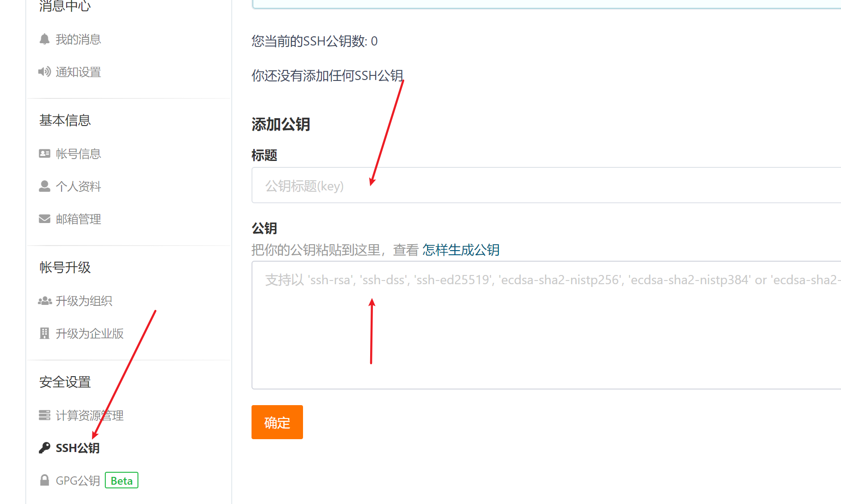Click the group icon beside 升级为组织
Image resolution: width=841 pixels, height=504 pixels.
[x=45, y=301]
